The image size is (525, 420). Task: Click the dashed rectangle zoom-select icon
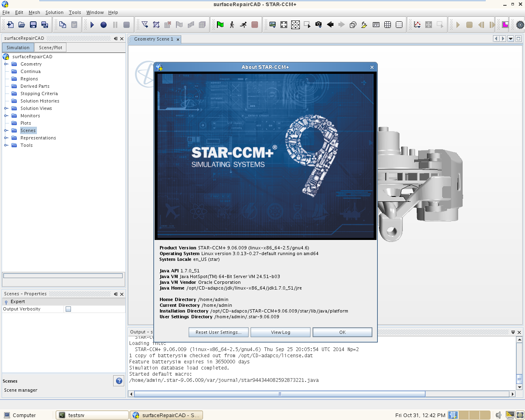point(307,25)
